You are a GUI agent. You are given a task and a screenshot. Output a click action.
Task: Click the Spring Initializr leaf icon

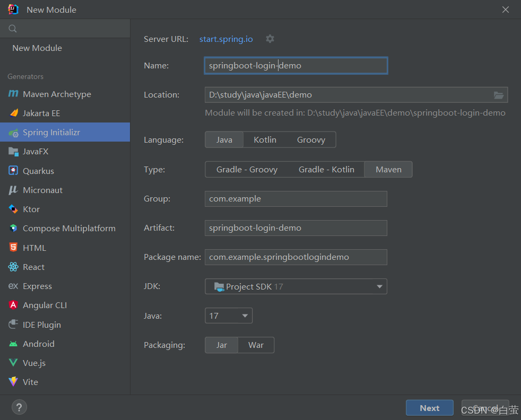click(13, 133)
